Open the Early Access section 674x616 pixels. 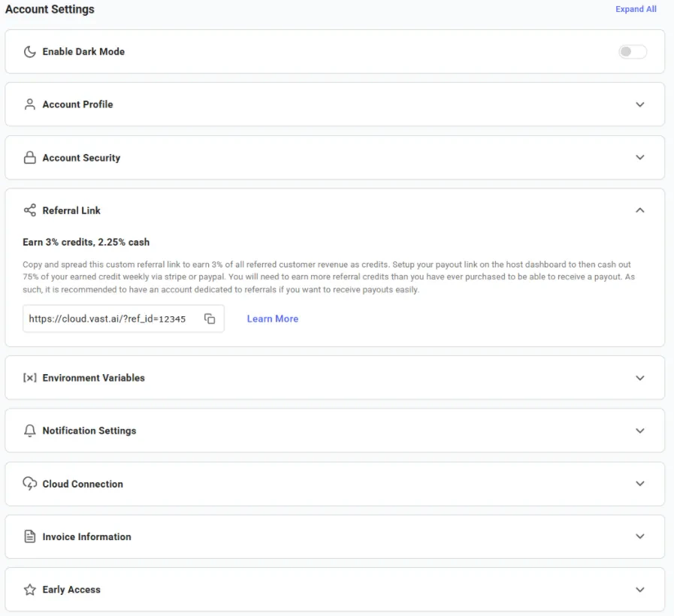point(640,590)
